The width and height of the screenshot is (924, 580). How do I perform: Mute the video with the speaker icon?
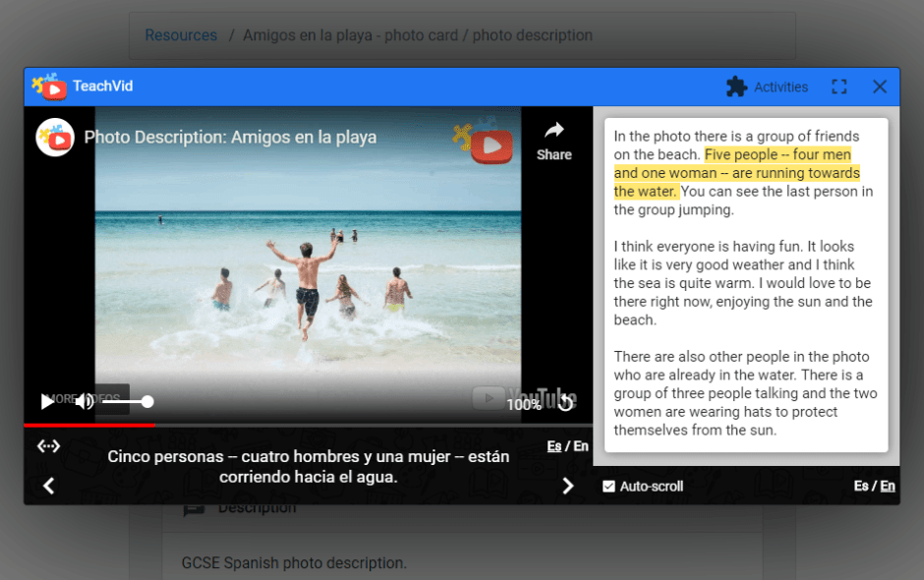[85, 401]
